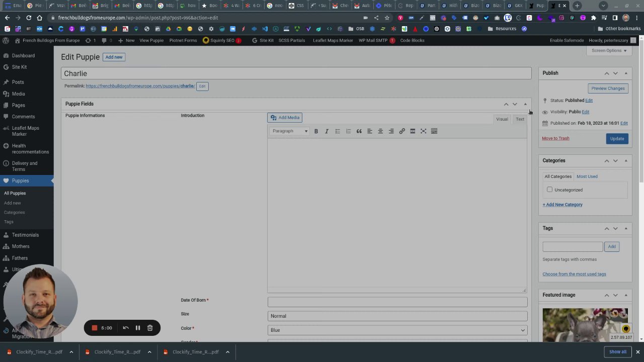Click Preview Changes button
644x362 pixels.
[x=608, y=88]
